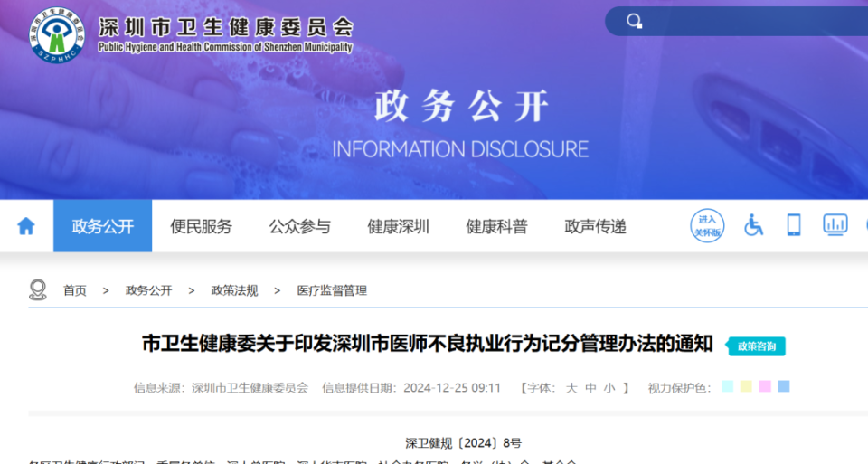Open the 健康深圳 menu item
Image resolution: width=868 pixels, height=464 pixels.
pyautogui.click(x=398, y=226)
